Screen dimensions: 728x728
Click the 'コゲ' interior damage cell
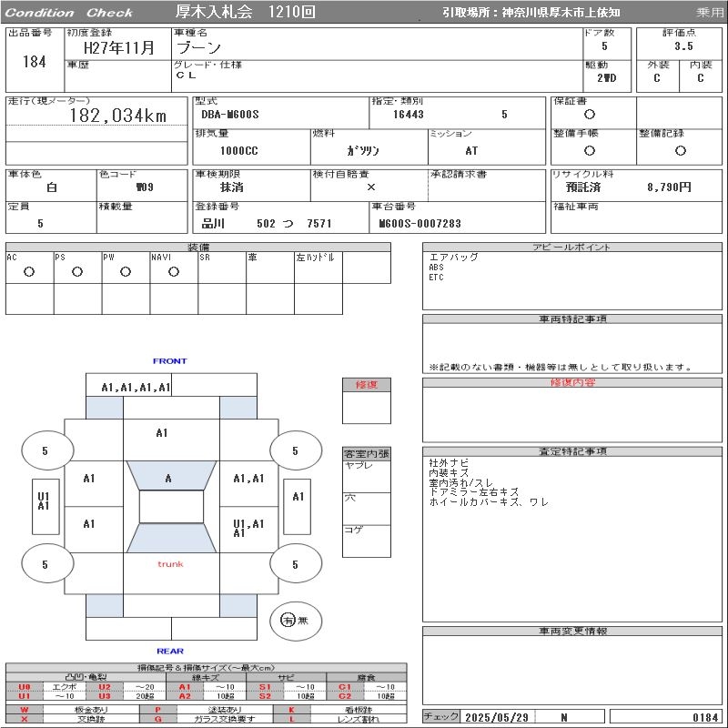click(367, 541)
